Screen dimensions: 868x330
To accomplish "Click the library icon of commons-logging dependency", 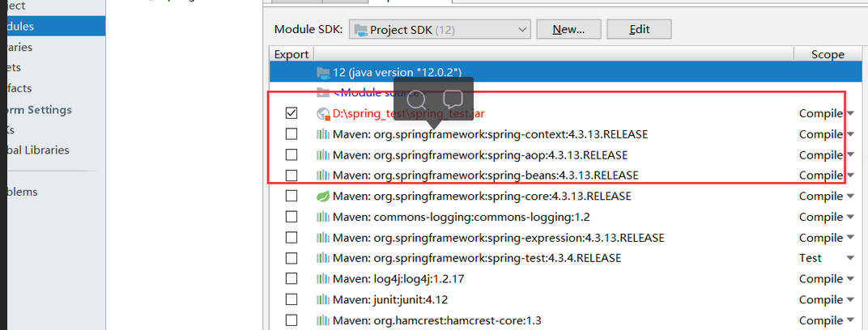I will tap(323, 217).
